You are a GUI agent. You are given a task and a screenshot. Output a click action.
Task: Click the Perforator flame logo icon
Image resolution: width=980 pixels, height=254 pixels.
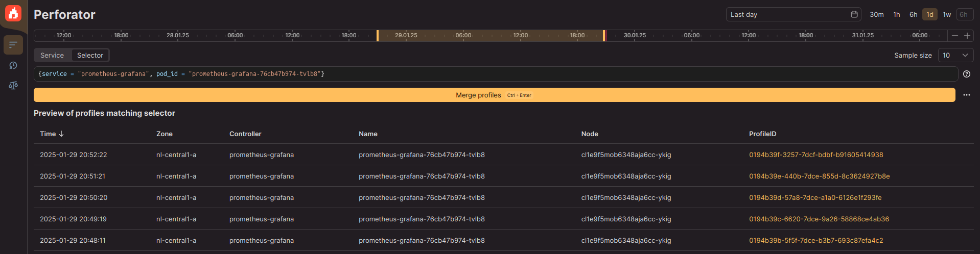tap(13, 13)
